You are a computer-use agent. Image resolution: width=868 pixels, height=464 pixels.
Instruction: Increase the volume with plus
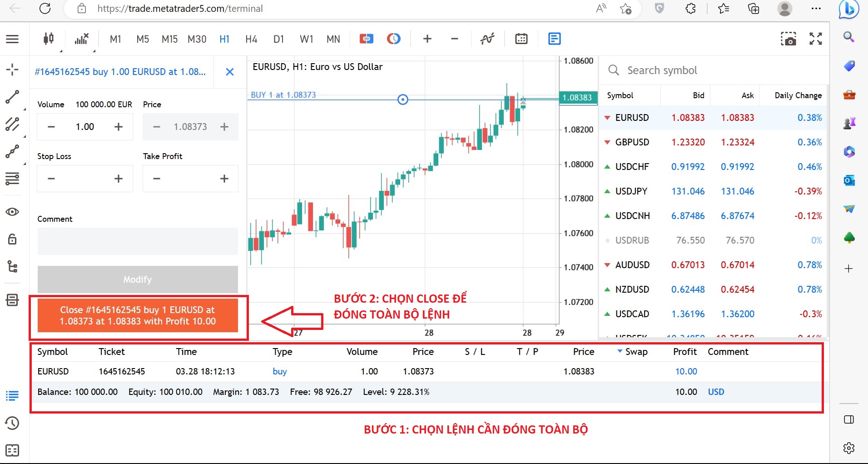(x=119, y=127)
